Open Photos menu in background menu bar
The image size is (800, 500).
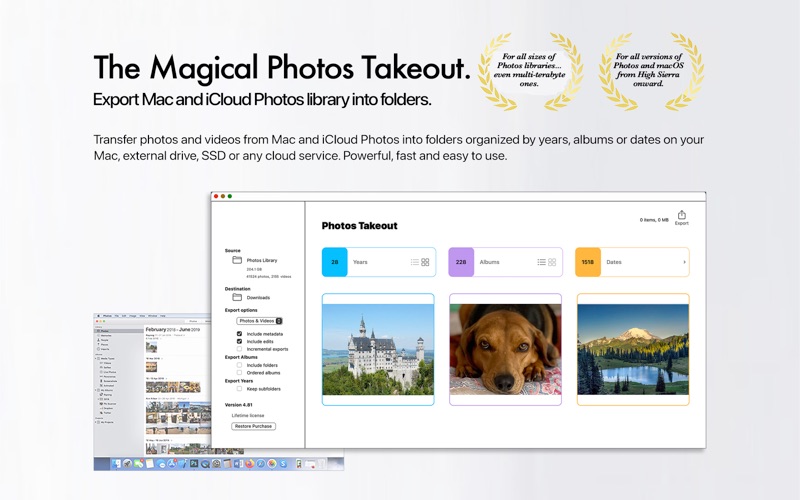[107, 316]
